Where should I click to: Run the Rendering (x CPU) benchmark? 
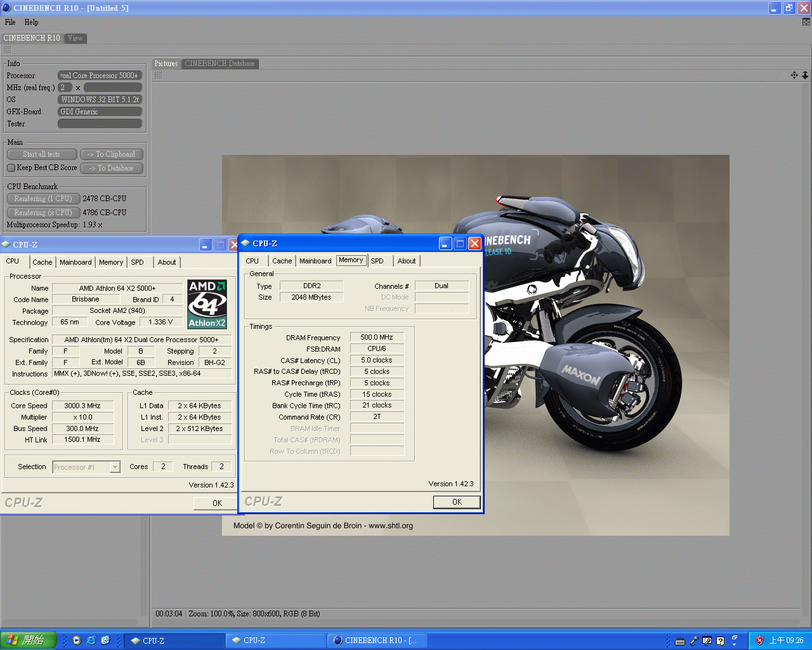(44, 213)
